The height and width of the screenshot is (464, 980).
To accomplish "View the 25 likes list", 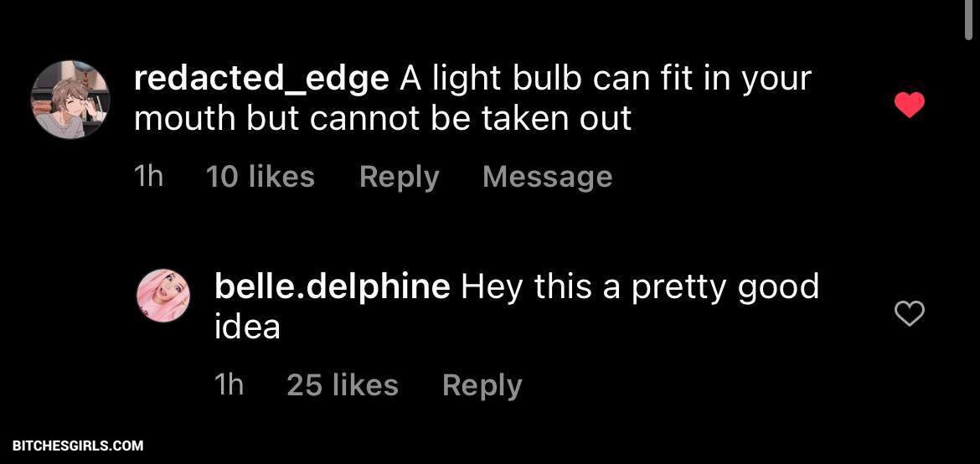I will (342, 385).
